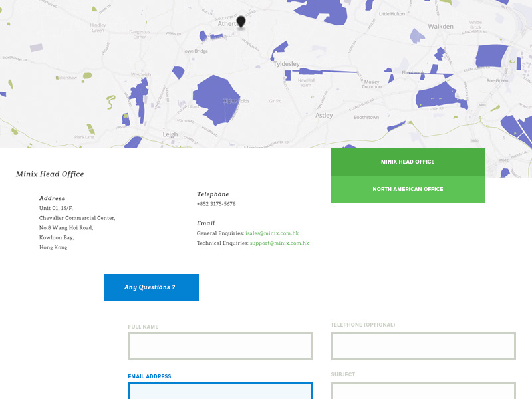This screenshot has height=399, width=532.
Task: Click the Tyldesley label on map
Action: tap(287, 64)
